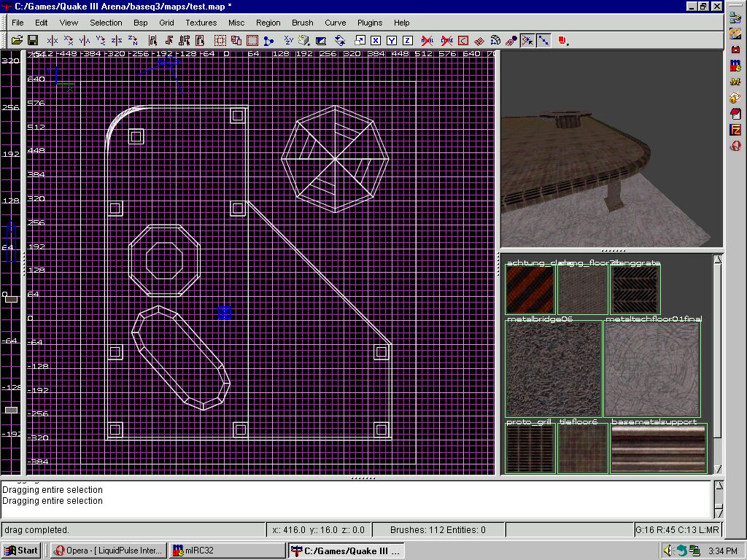Select the metaltechfloor01final texture thumbnail

[x=651, y=369]
